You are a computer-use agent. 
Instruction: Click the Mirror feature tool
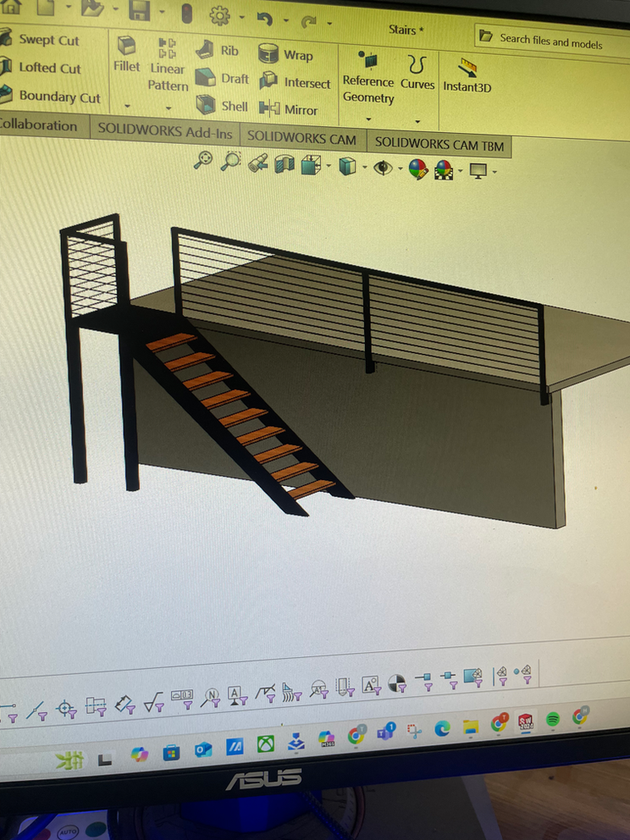point(289,109)
